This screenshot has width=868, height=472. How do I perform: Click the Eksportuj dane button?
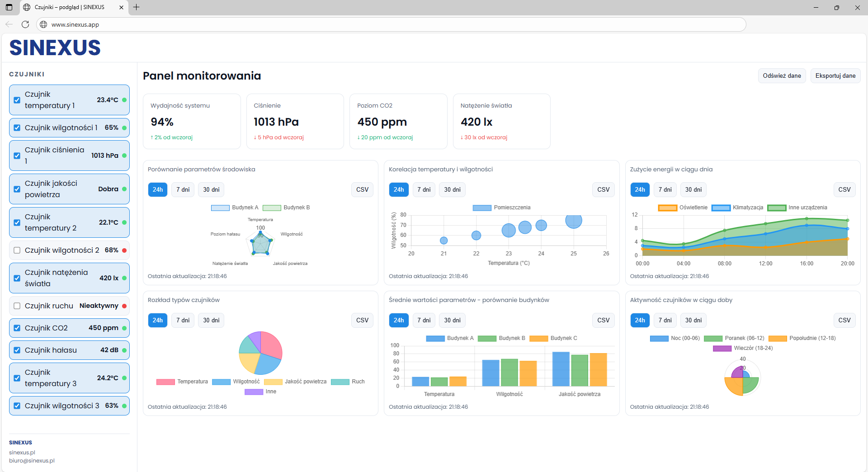click(835, 76)
